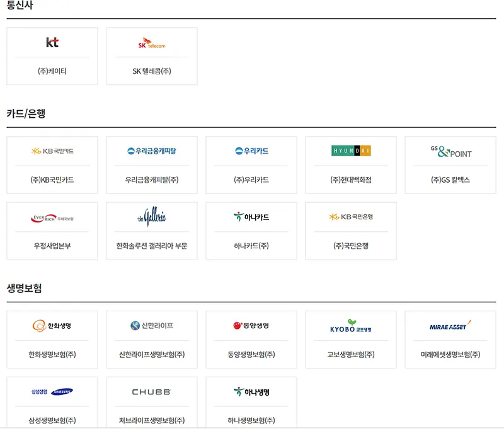The height and width of the screenshot is (429, 504).
Task: Click the Galleria logo
Action: click(152, 217)
